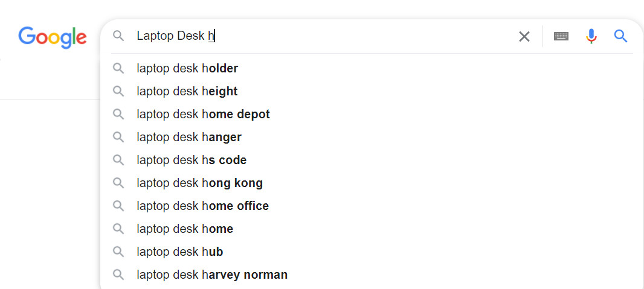Click the blue search magnifier button
The height and width of the screenshot is (289, 644).
point(620,37)
